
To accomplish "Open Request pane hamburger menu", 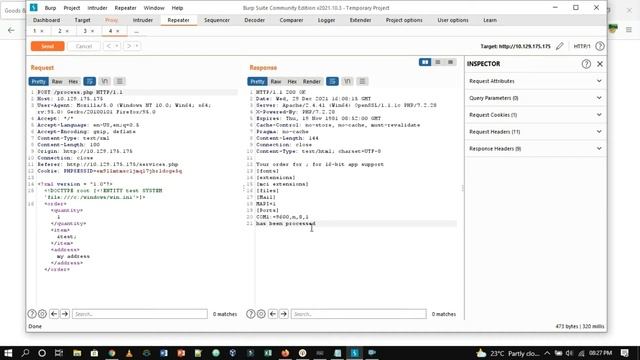I will 120,81.
